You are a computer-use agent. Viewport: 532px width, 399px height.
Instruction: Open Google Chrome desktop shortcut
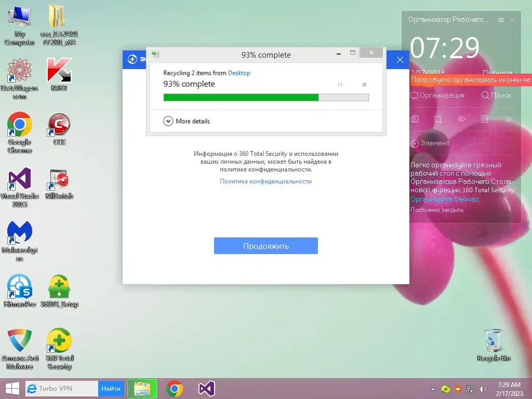(19, 132)
